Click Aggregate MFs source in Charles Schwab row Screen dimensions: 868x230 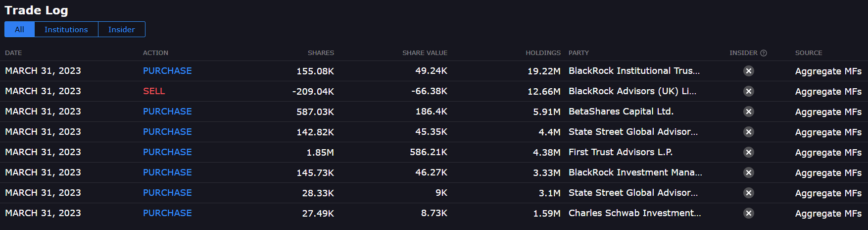828,214
